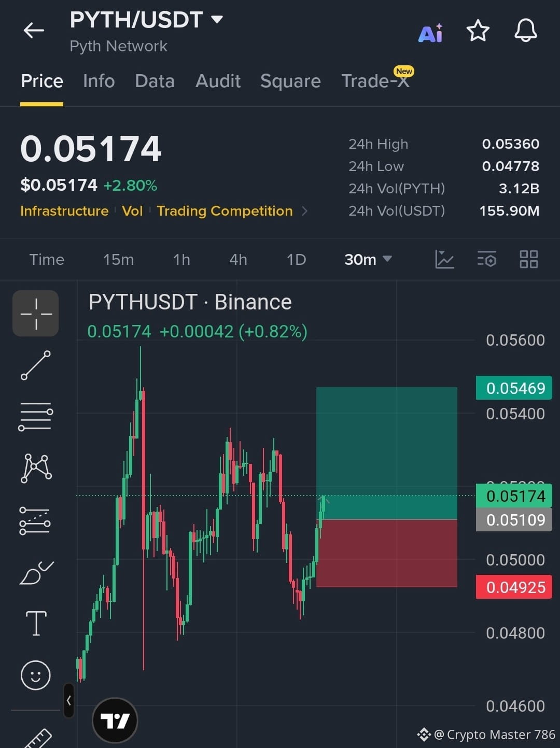560x748 pixels.
Task: Click the TradingView logo button
Action: pos(115,721)
